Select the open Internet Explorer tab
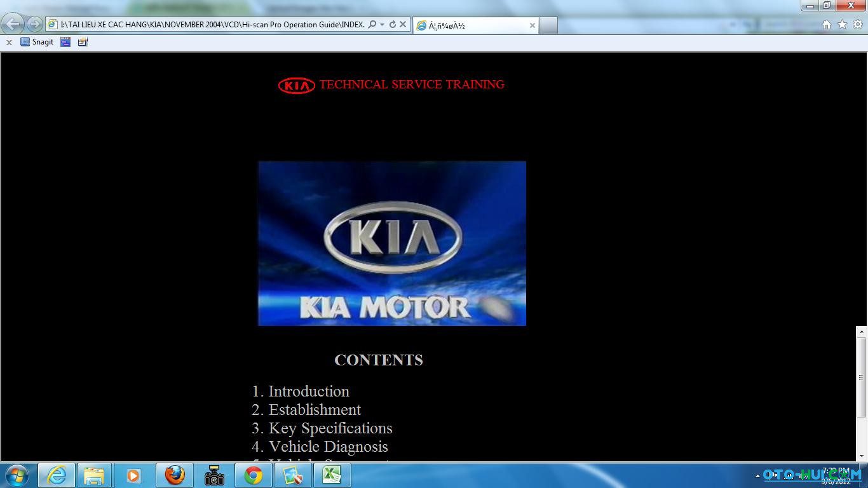Viewport: 868px width, 488px height. point(477,25)
